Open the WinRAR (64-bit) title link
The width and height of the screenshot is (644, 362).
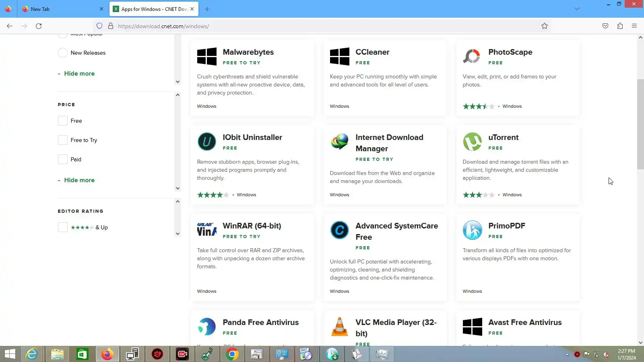pyautogui.click(x=252, y=226)
